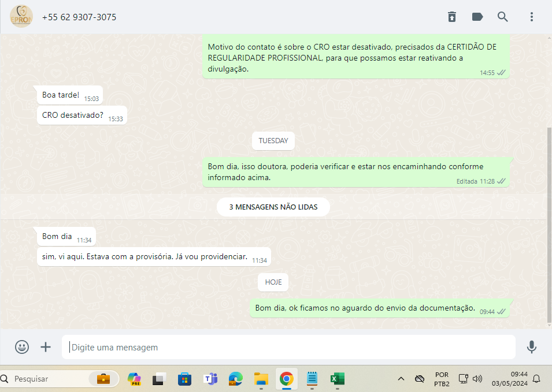Select the edited "isso doutora" message

(x=356, y=172)
